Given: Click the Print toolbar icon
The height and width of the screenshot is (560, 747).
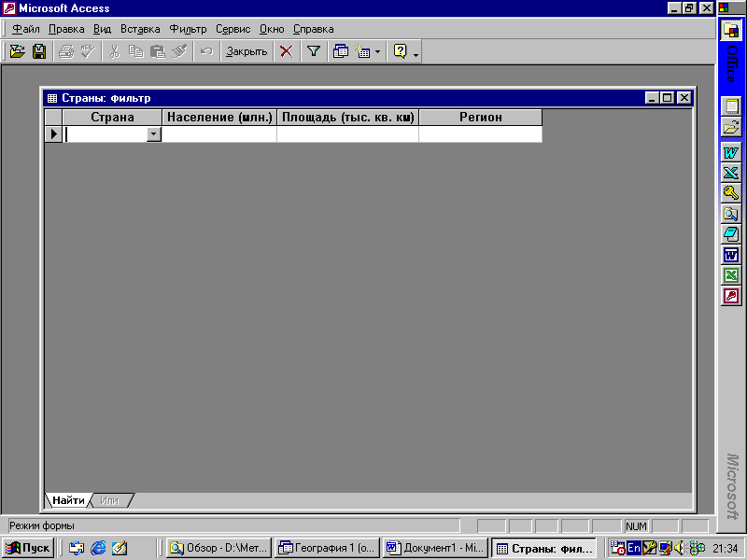Looking at the screenshot, I should click(66, 51).
